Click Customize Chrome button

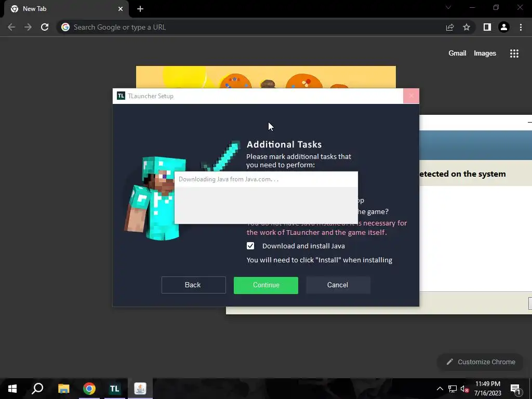pyautogui.click(x=481, y=362)
